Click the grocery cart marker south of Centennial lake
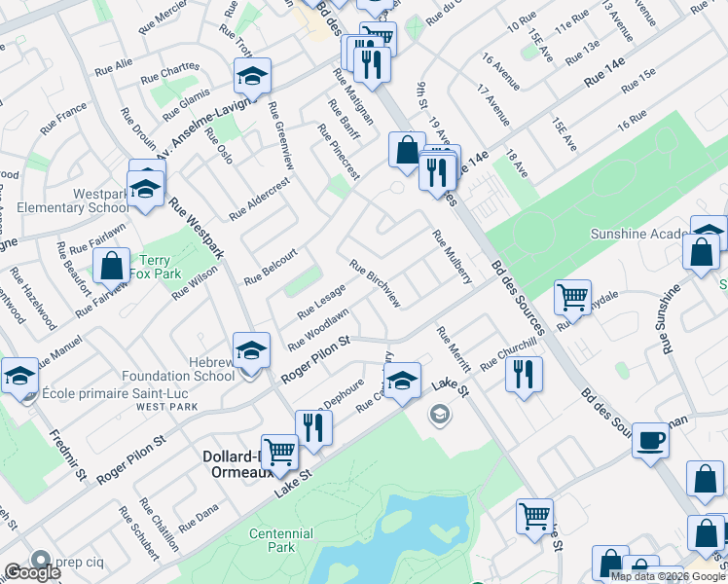This screenshot has width=728, height=584. pyautogui.click(x=534, y=518)
